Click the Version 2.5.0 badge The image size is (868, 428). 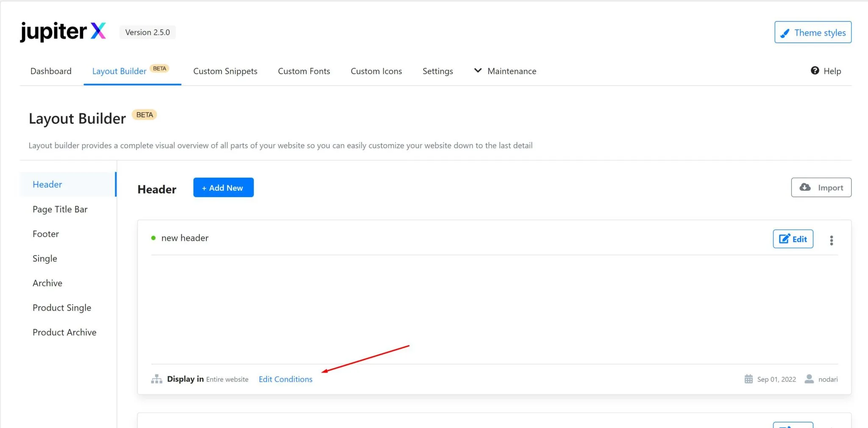point(147,32)
